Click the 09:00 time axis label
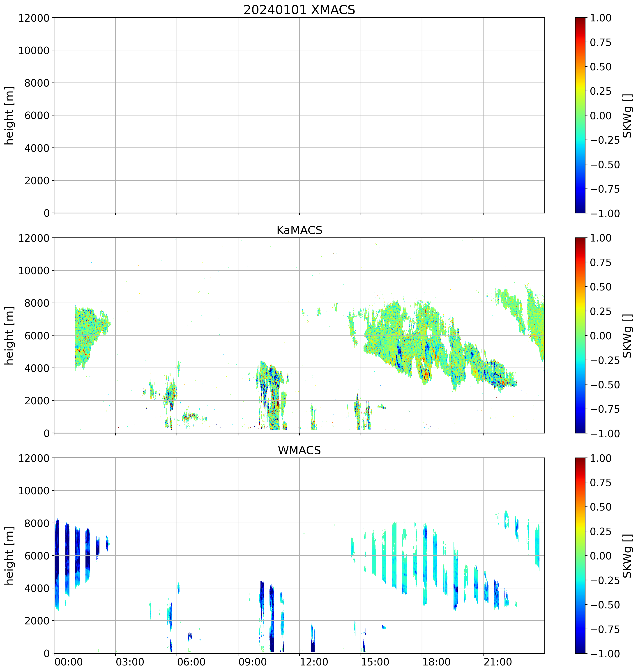The image size is (638, 672). (x=252, y=662)
